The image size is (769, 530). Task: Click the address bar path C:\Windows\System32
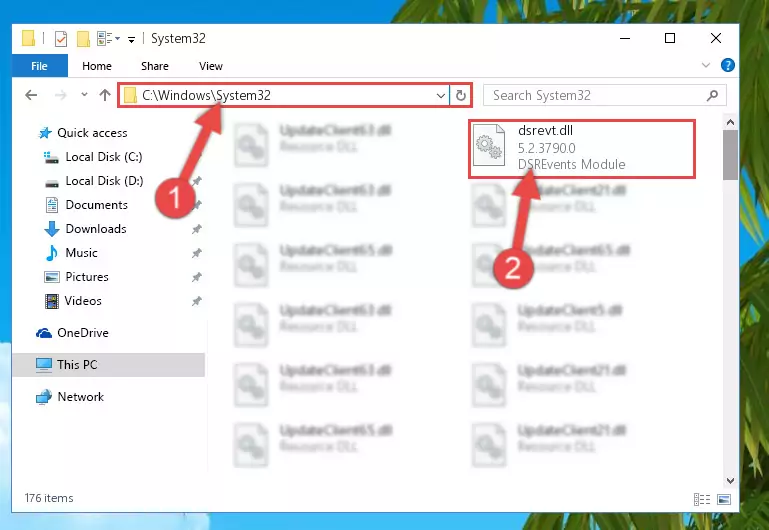tap(206, 95)
